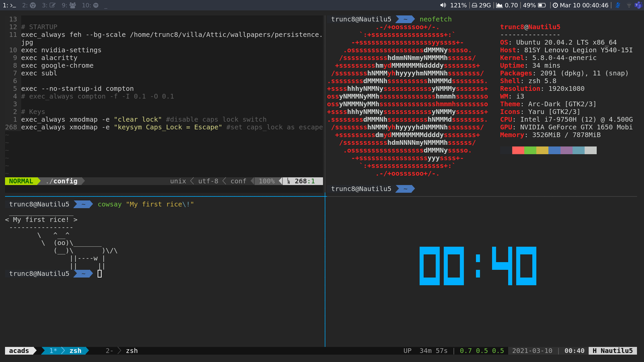Switch to workspace 1 terminal icon

[x=8, y=5]
